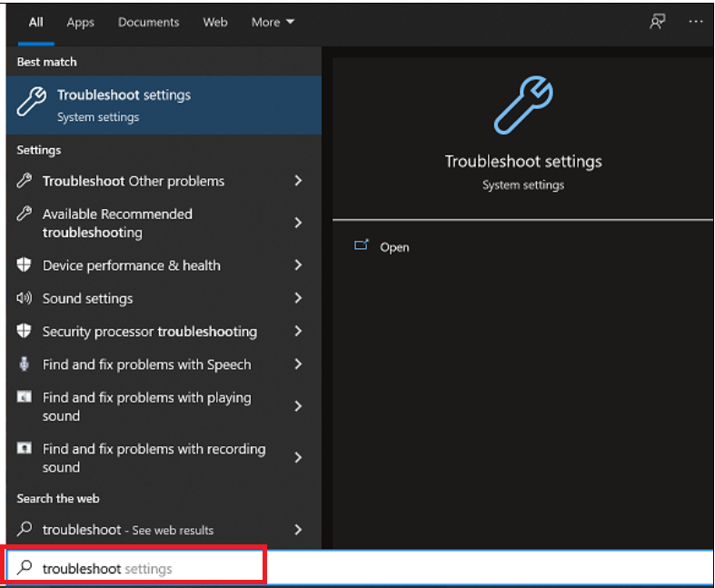Screen dimensions: 715x588
Task: Select Troubleshoot settings best match result
Action: (164, 105)
